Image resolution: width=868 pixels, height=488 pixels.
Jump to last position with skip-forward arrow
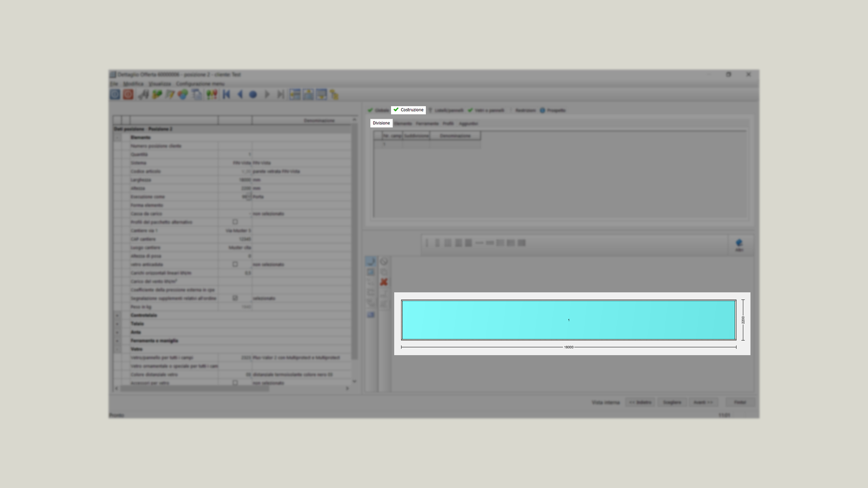(280, 94)
